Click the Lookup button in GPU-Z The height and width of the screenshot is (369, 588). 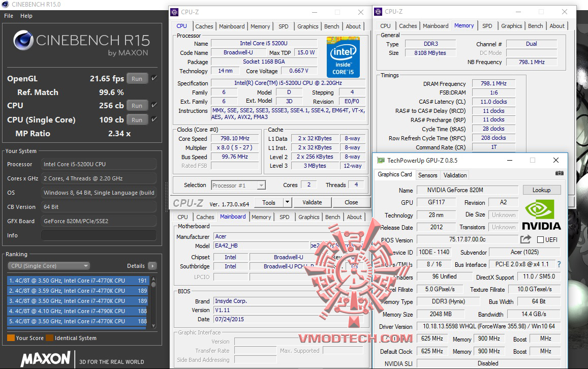coord(542,190)
